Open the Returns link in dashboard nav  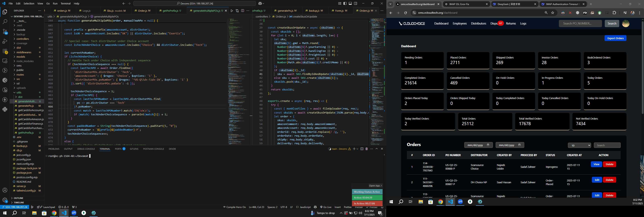click(x=511, y=24)
